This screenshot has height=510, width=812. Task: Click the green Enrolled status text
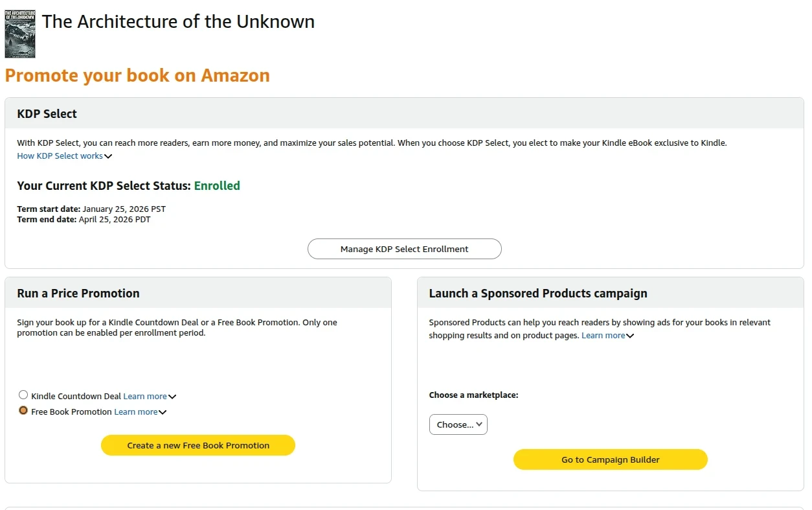(x=217, y=186)
